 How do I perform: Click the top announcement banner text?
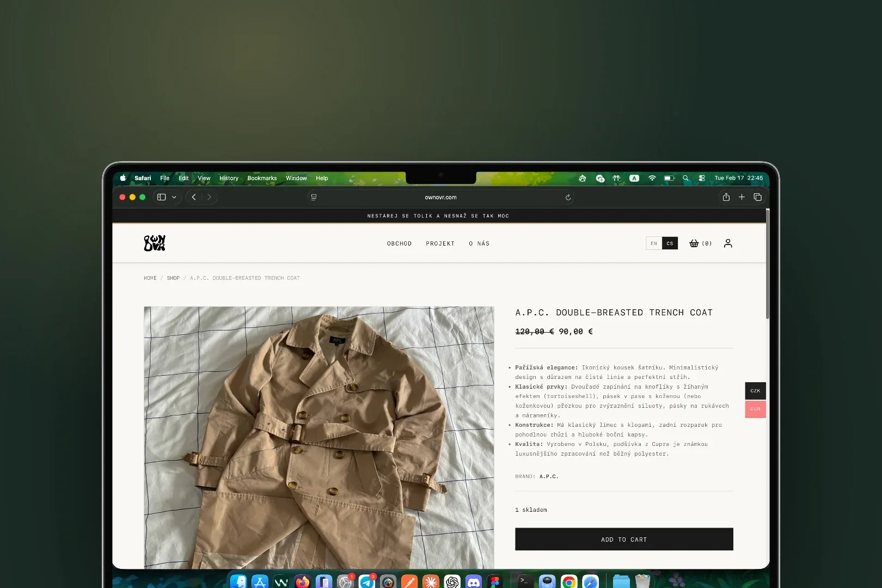tap(438, 216)
